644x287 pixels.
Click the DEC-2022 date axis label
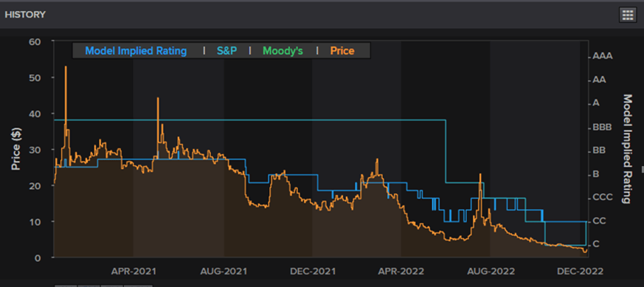tap(581, 272)
